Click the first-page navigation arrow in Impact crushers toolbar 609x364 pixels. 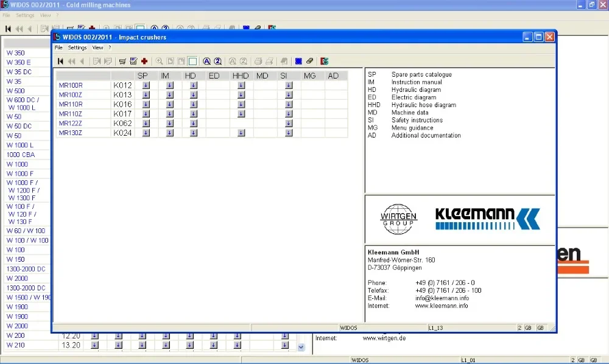pyautogui.click(x=60, y=61)
